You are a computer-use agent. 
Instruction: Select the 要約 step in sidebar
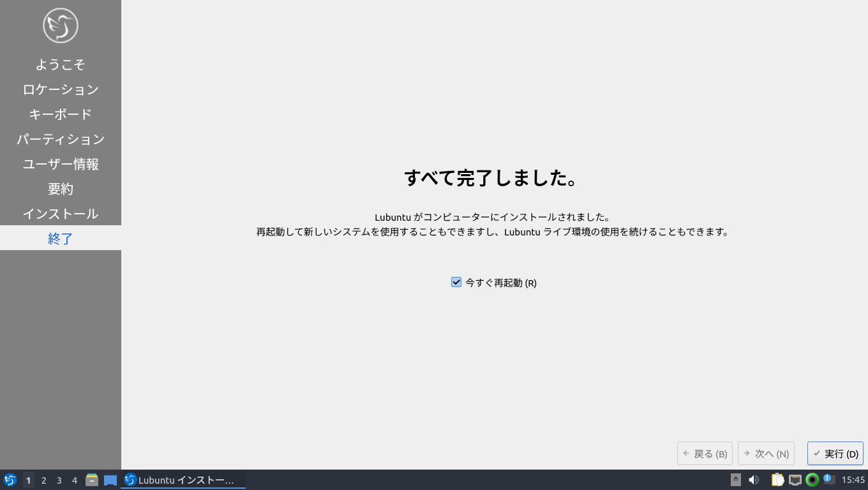61,189
